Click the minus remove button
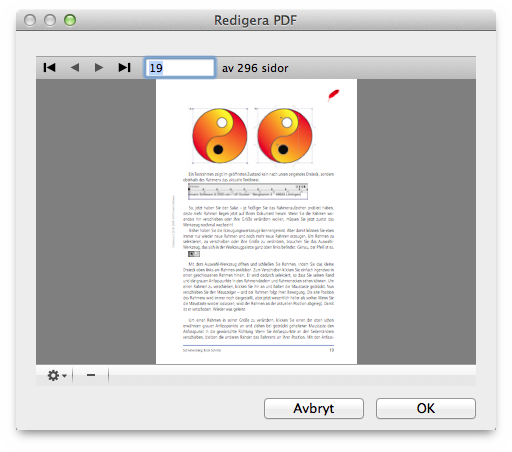Screen dimensions: 512x452 tap(91, 375)
